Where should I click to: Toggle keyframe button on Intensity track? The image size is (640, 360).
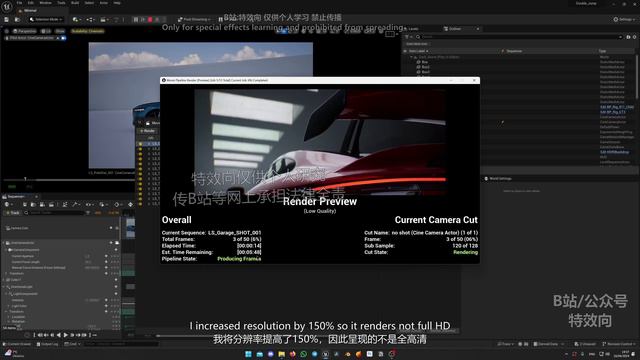(x=106, y=300)
